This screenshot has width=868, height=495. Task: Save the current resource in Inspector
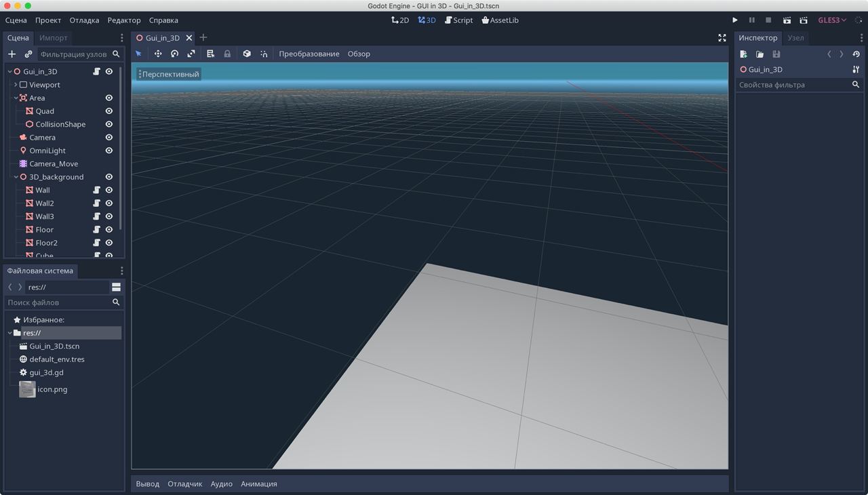[776, 54]
